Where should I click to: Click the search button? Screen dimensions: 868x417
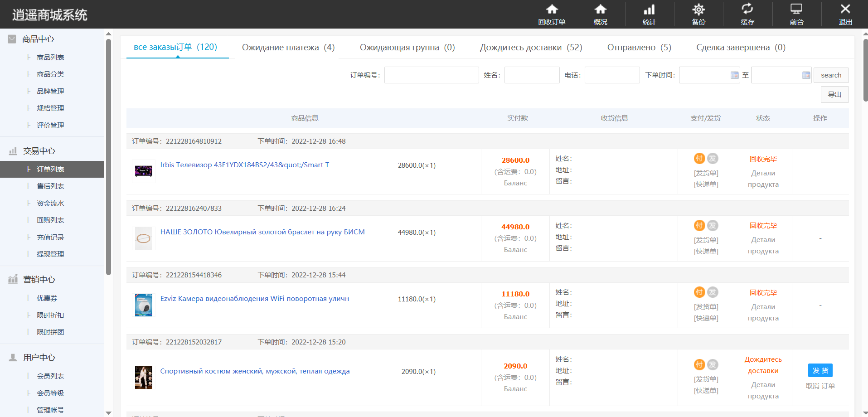[x=831, y=75]
